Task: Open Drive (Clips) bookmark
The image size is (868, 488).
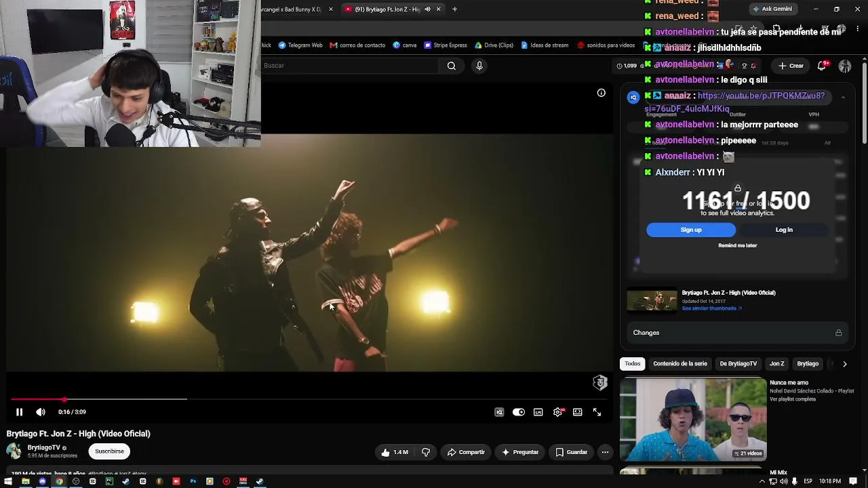Action: pyautogui.click(x=494, y=45)
